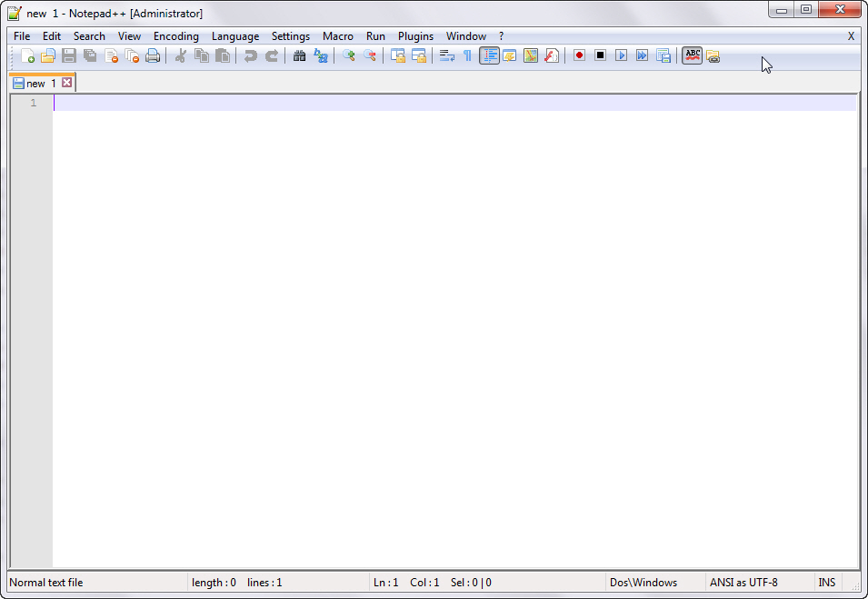Screen dimensions: 868x599
Task: Open the Plugins menu
Action: [x=415, y=36]
